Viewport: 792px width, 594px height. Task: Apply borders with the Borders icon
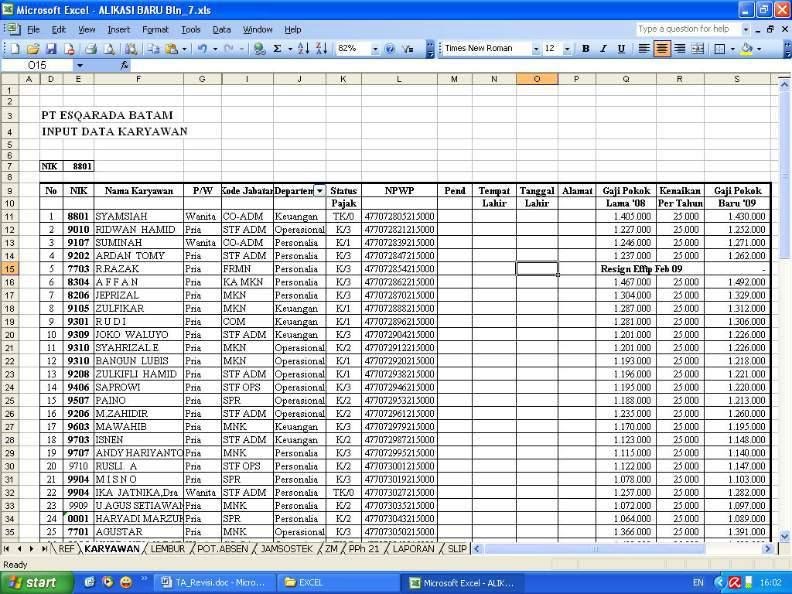point(720,48)
